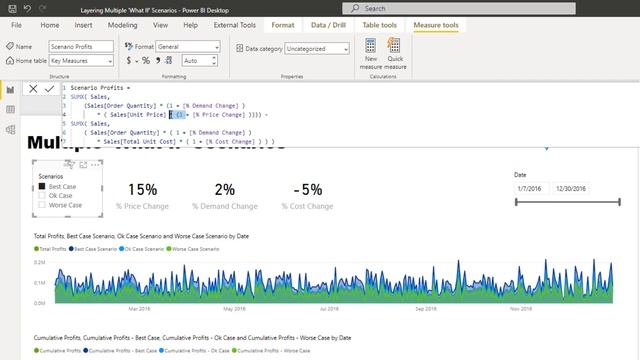Viewport: 640px width, 360px height.
Task: Select the Measure tools tab
Action: click(436, 25)
